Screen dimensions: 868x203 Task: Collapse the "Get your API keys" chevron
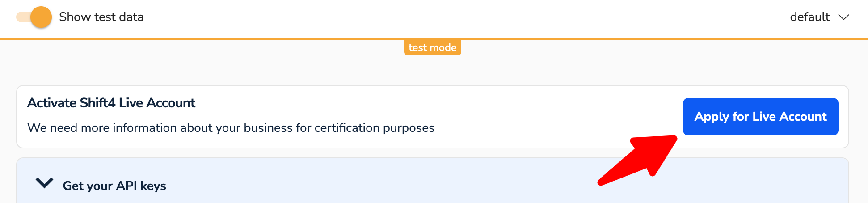(x=45, y=183)
